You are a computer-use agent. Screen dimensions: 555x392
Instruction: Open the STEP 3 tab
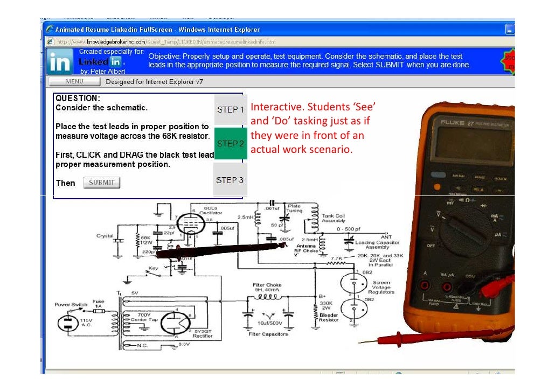pos(230,180)
